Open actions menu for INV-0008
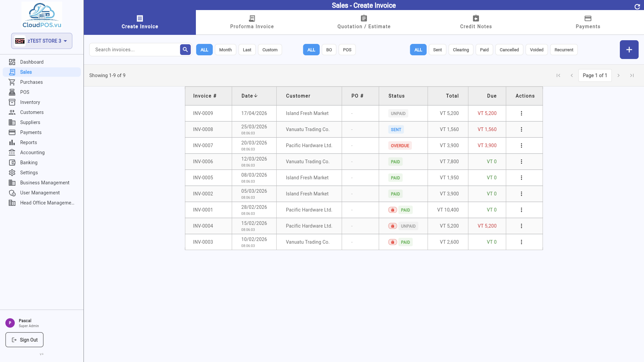 pyautogui.click(x=522, y=129)
